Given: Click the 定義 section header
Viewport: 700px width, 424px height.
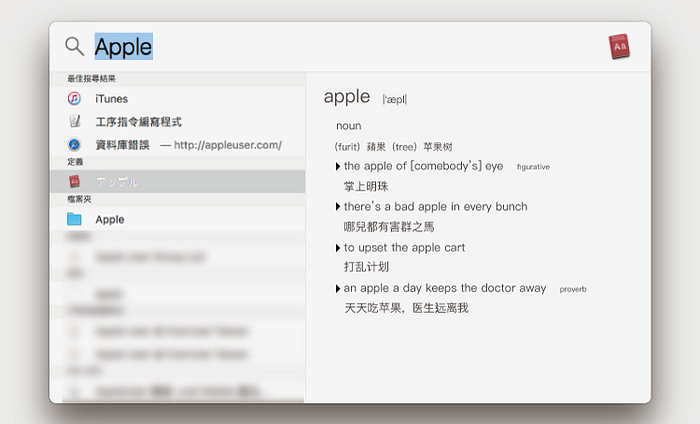Looking at the screenshot, I should (75, 162).
